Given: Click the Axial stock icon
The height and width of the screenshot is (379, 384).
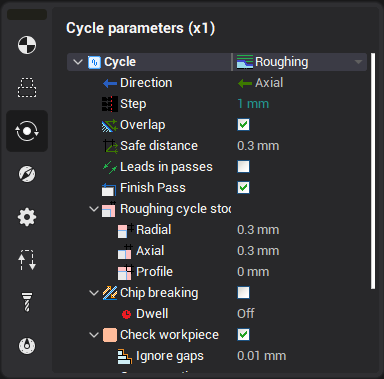Looking at the screenshot, I should (x=126, y=251).
